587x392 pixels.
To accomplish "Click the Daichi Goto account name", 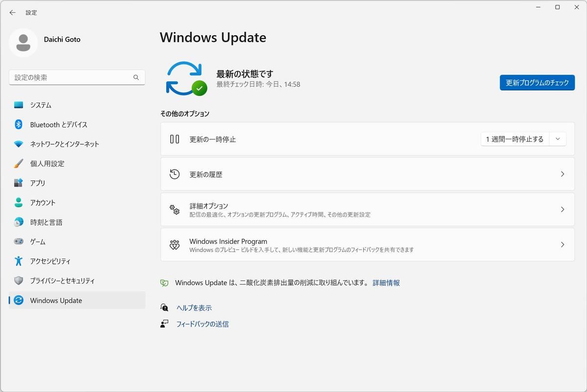I will point(62,40).
